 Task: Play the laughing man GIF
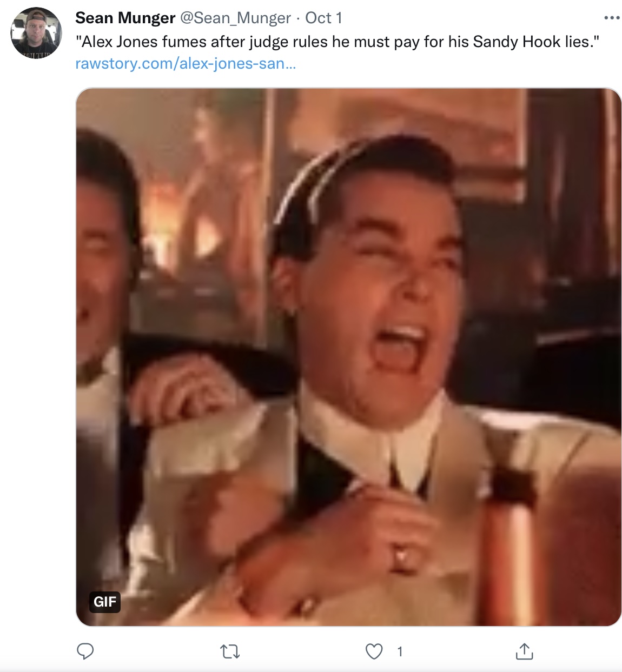pyautogui.click(x=348, y=357)
